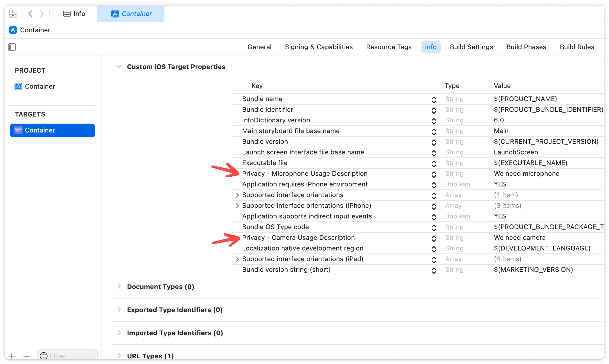Screen dimensions: 609x364
Task: Click the − button at the bottom
Action: pos(27,355)
